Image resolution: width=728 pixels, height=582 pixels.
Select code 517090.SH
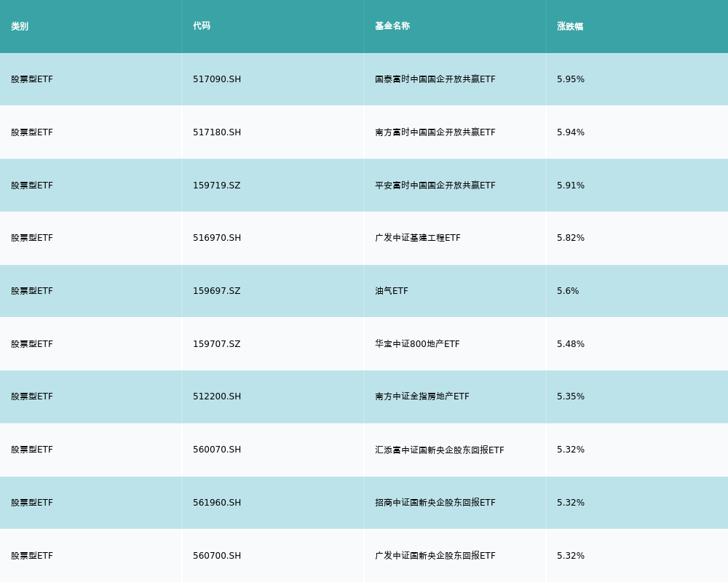coord(217,79)
